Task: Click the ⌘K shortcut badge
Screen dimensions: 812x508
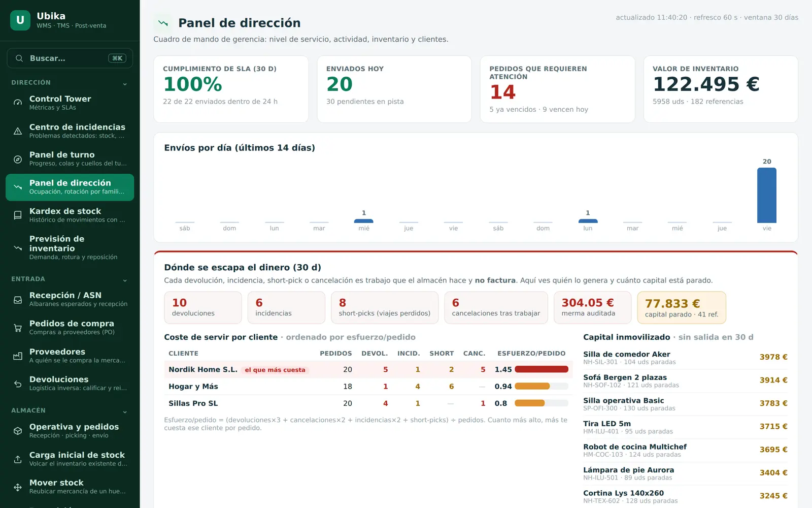Action: point(117,58)
